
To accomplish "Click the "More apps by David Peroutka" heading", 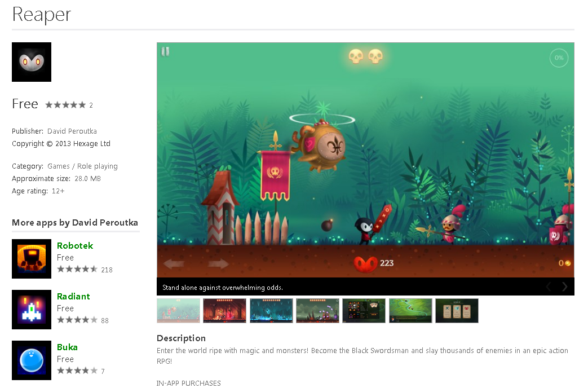I will pos(75,223).
